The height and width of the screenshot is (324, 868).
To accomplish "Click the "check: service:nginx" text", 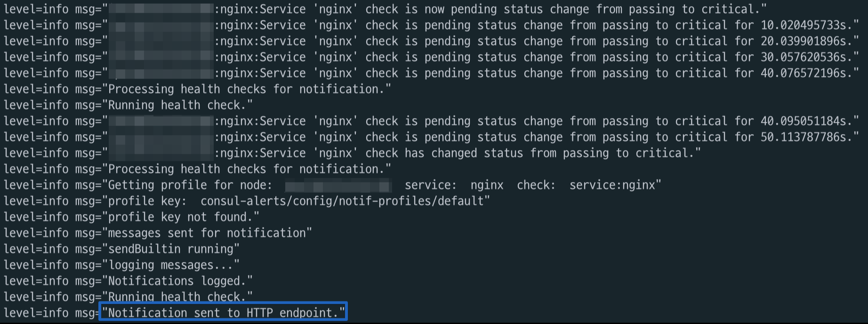I will pyautogui.click(x=588, y=185).
